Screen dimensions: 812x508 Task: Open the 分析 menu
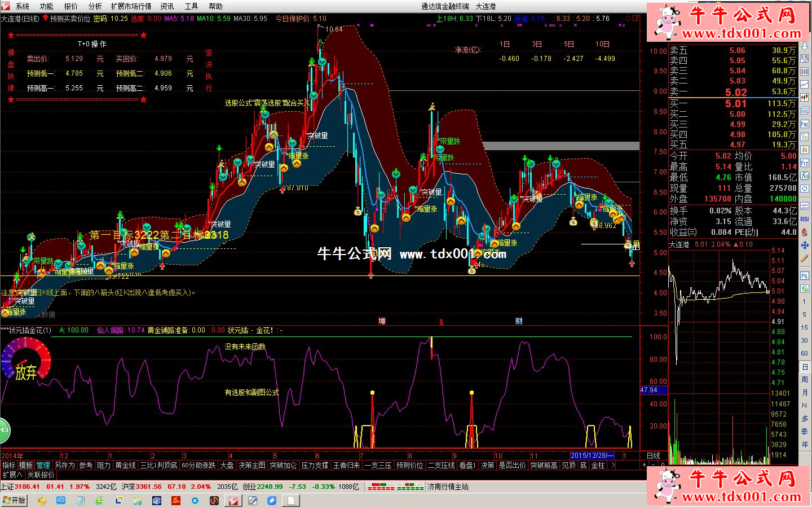coord(95,6)
